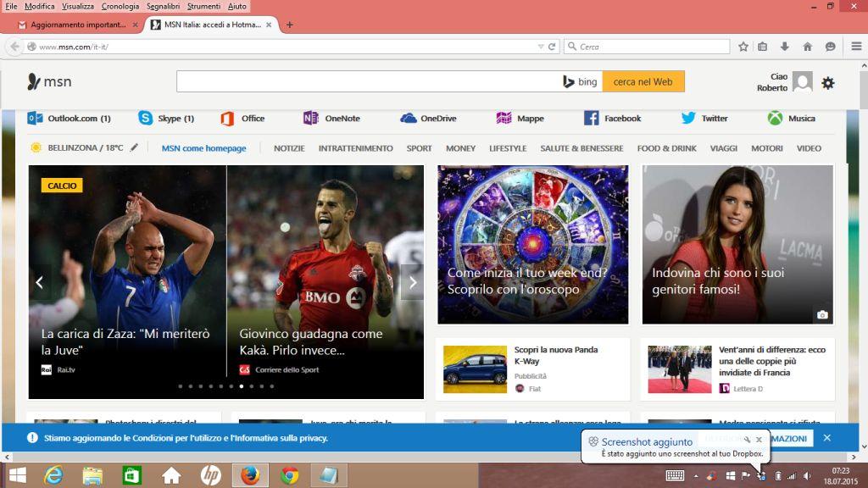Open the Modifica menu
The width and height of the screenshot is (868, 488).
point(39,6)
